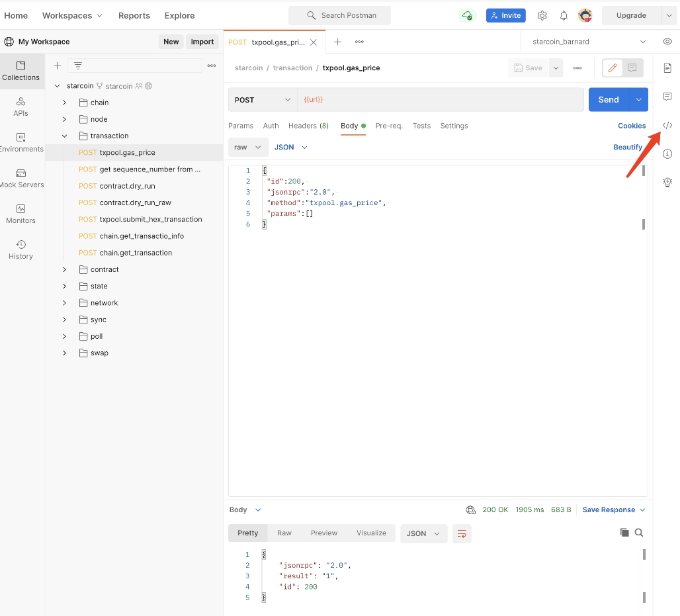Open the request info pane icon

click(667, 154)
